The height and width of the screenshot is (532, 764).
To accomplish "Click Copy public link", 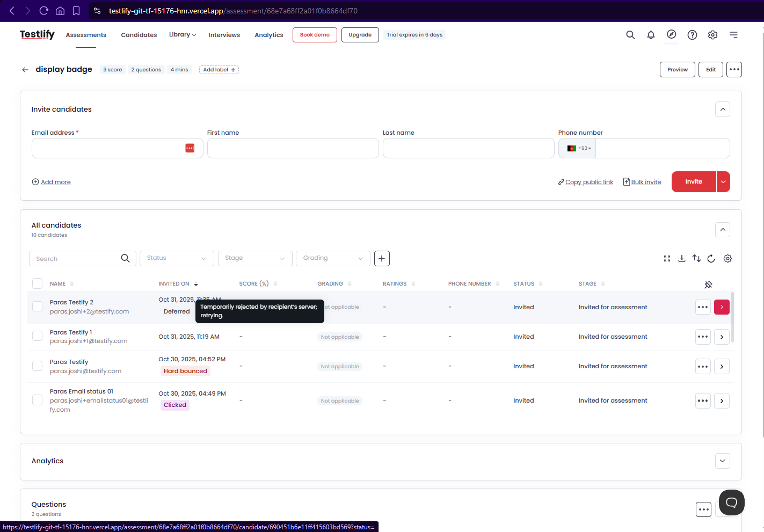I will [586, 182].
